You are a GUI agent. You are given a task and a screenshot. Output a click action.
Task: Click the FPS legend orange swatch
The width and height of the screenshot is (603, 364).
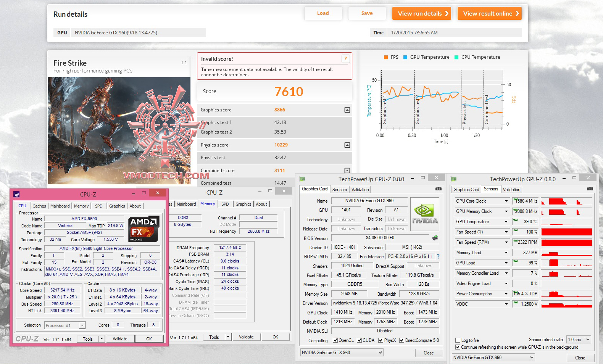386,57
